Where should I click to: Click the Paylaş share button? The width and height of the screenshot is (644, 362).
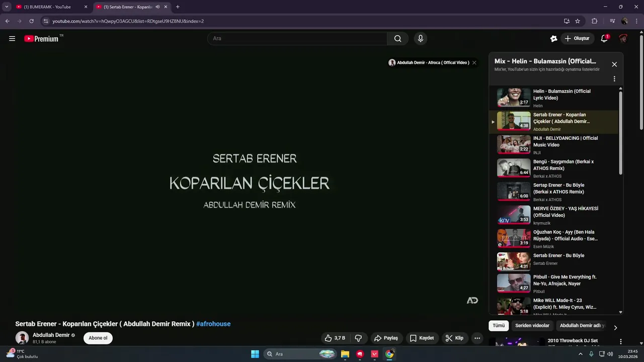[386, 338]
